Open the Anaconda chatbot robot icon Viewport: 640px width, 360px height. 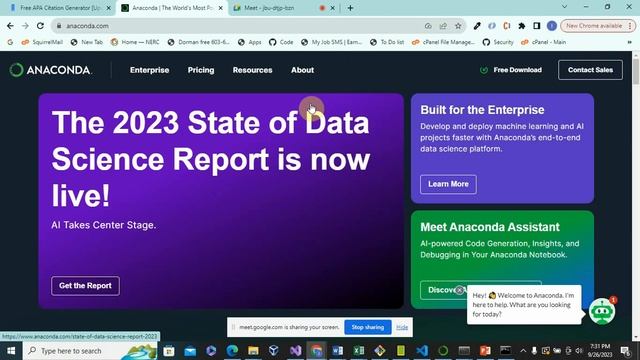point(602,311)
